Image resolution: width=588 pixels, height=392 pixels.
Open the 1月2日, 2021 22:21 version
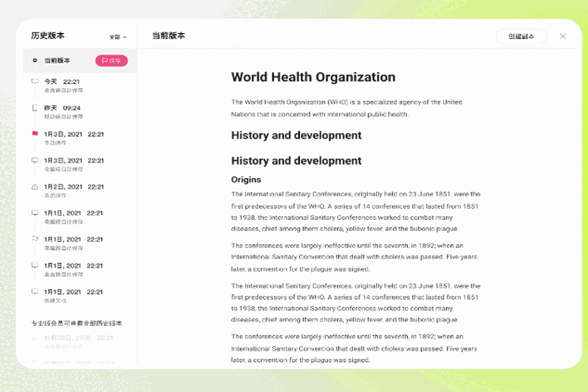point(79,190)
